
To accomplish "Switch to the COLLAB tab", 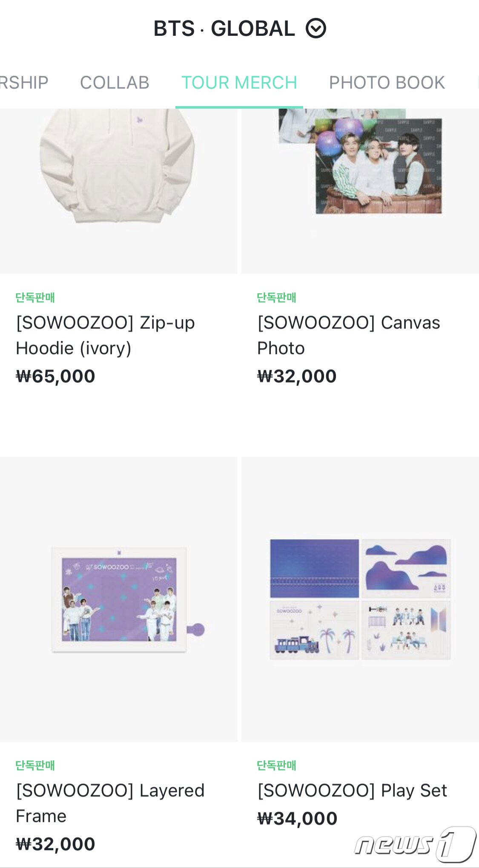I will pos(115,83).
